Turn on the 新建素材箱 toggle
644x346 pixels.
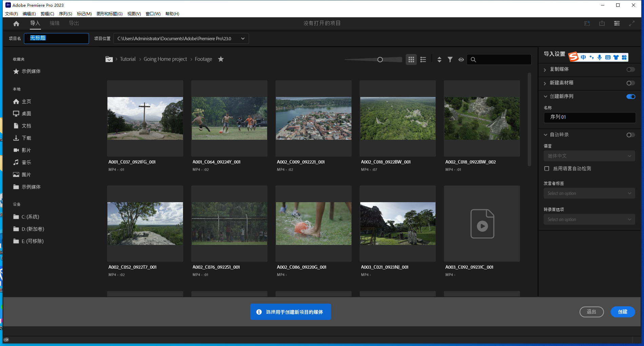point(630,83)
